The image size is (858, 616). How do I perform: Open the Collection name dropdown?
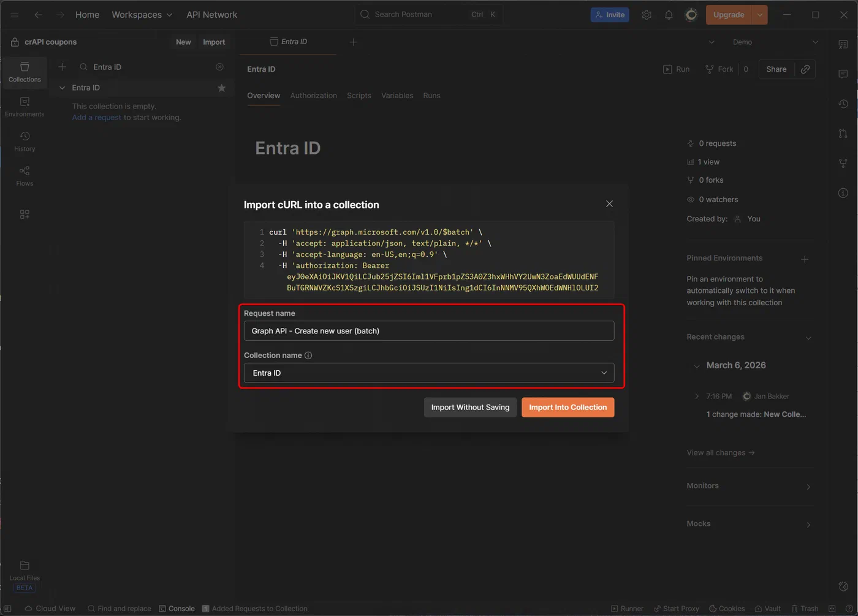point(429,373)
